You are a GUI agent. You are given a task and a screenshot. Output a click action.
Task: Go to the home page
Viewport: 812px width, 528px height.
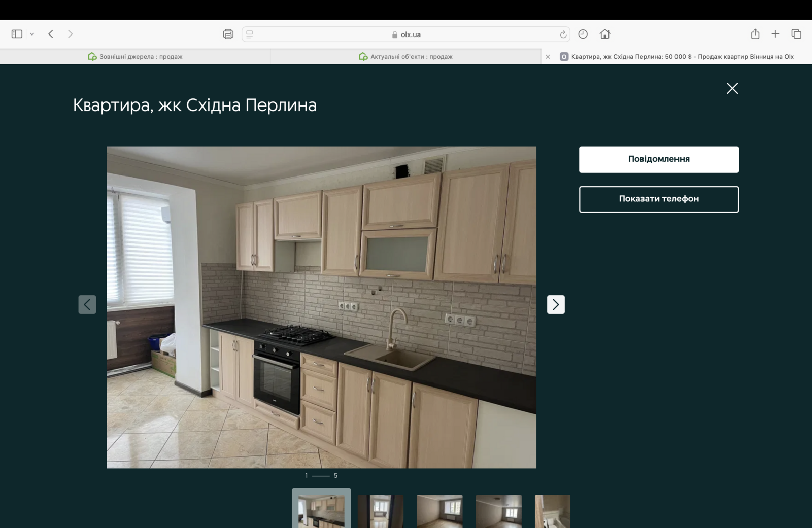click(604, 34)
